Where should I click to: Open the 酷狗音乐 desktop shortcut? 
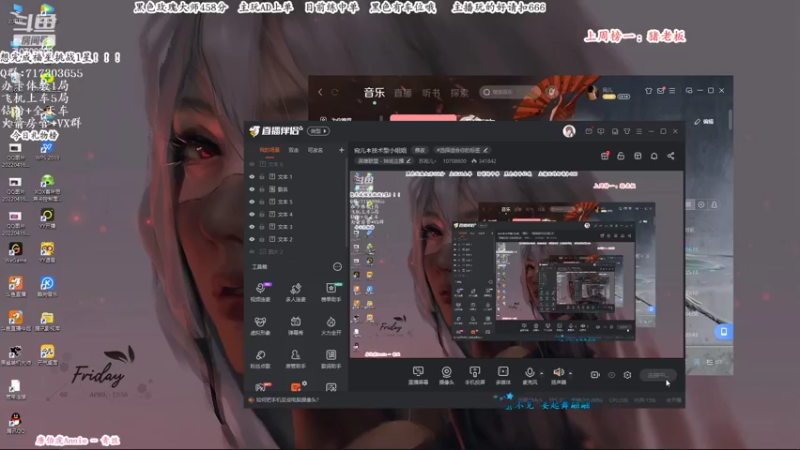click(x=47, y=286)
